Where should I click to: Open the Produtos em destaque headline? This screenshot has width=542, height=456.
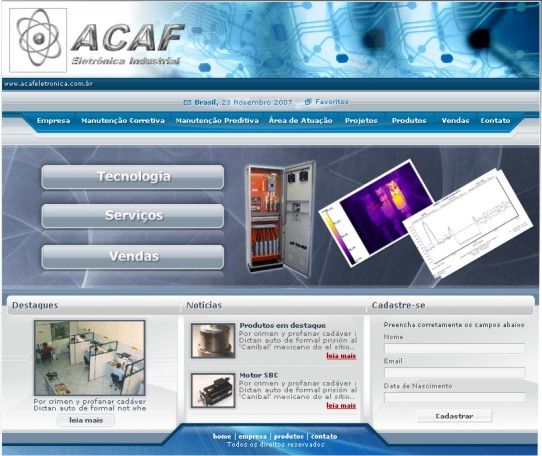click(283, 325)
